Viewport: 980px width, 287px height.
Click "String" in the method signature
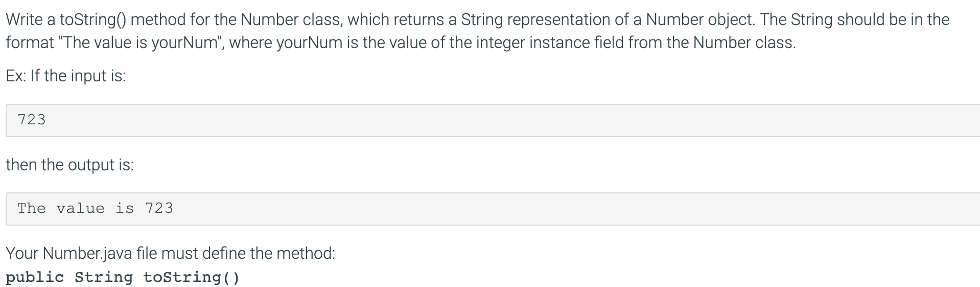[103, 277]
